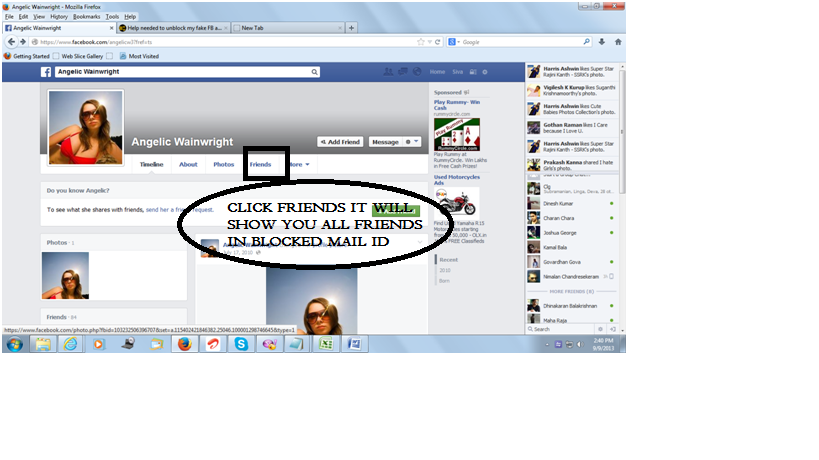Open History menu in Firefox
Image resolution: width=819 pixels, height=460 pixels.
pos(59,17)
